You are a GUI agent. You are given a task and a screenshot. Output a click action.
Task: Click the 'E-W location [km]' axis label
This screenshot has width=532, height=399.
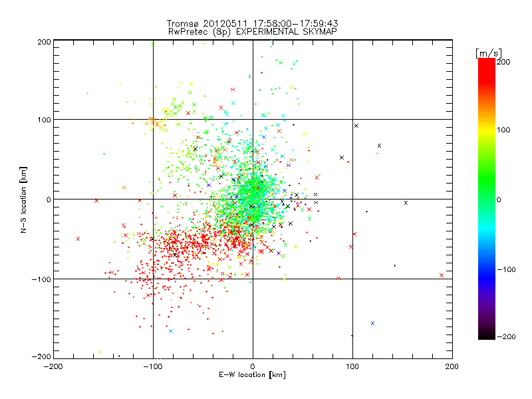click(x=252, y=374)
